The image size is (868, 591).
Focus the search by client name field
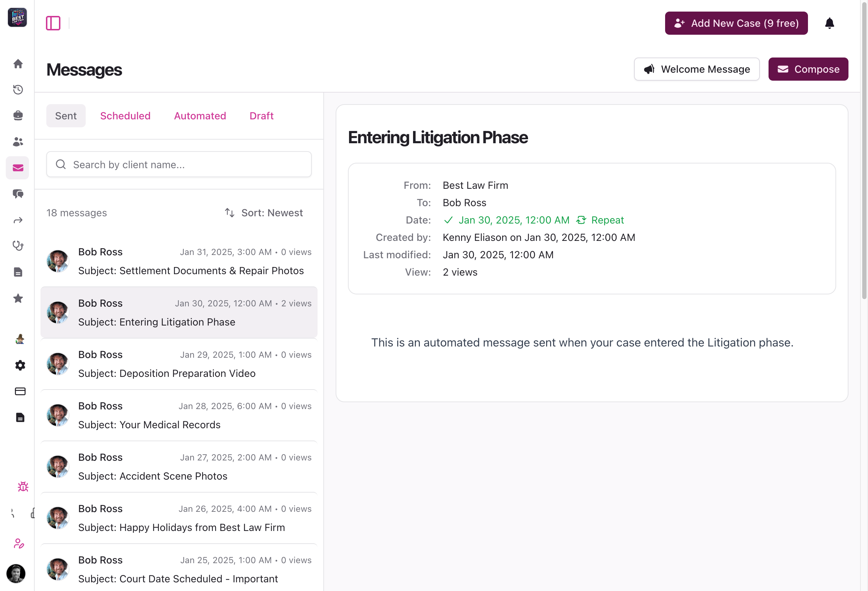click(x=179, y=164)
